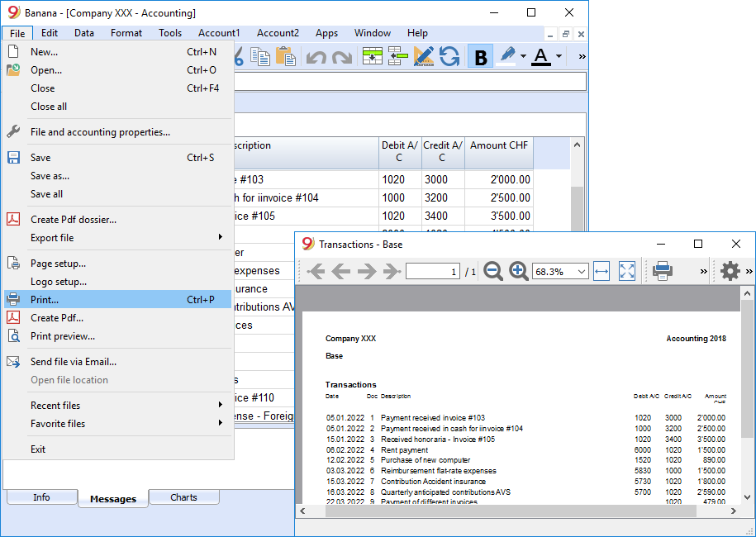The image size is (756, 537).
Task: Open the Tools menu
Action: click(170, 33)
